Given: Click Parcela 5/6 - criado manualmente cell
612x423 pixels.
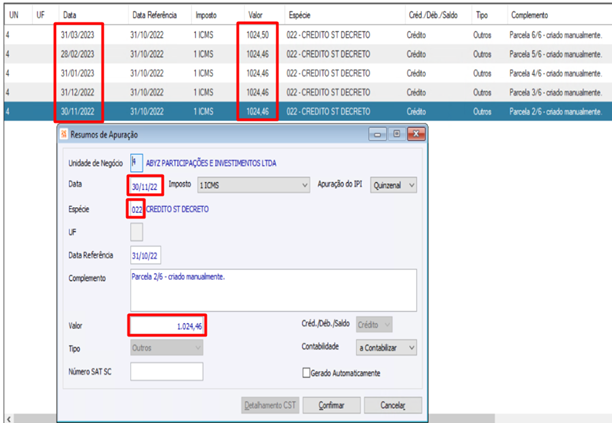Looking at the screenshot, I should point(555,54).
